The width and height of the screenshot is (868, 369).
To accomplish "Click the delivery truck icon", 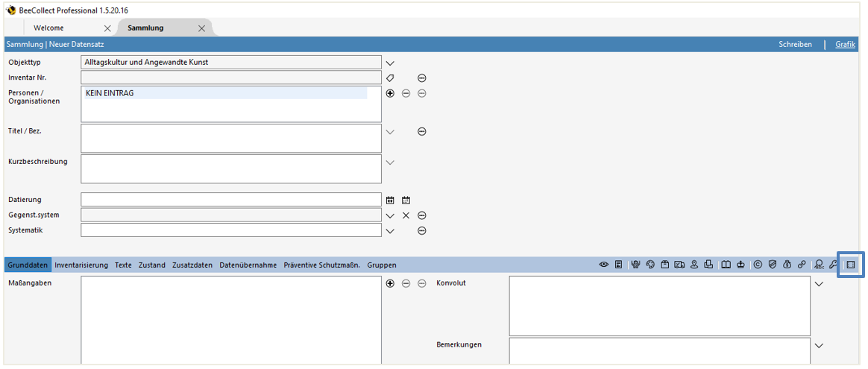I will click(679, 265).
